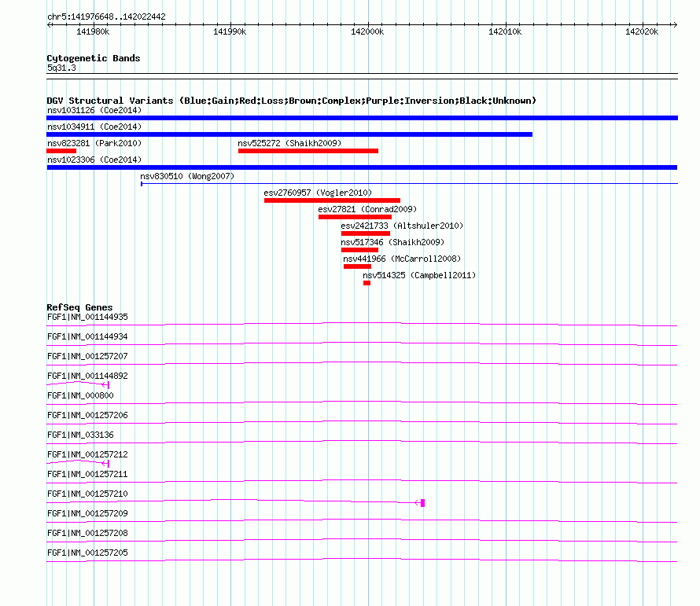This screenshot has height=606, width=700.
Task: Click the nsv823281 short red loss bar
Action: click(61, 151)
